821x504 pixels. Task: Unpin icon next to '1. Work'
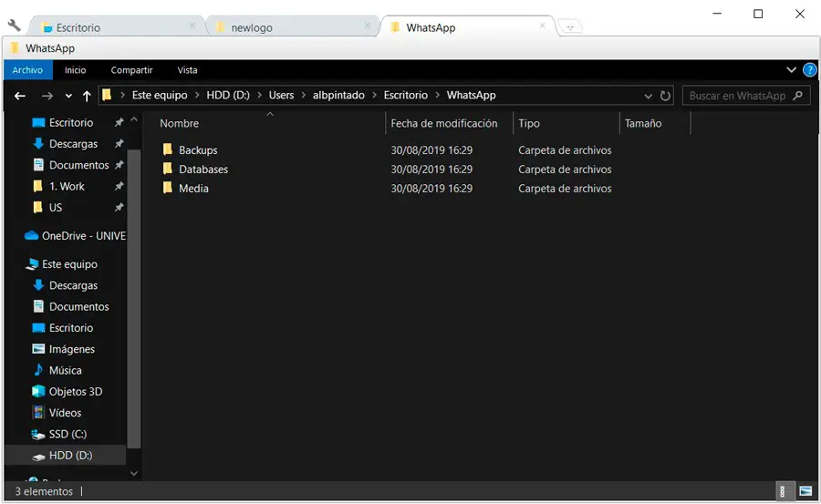point(119,186)
